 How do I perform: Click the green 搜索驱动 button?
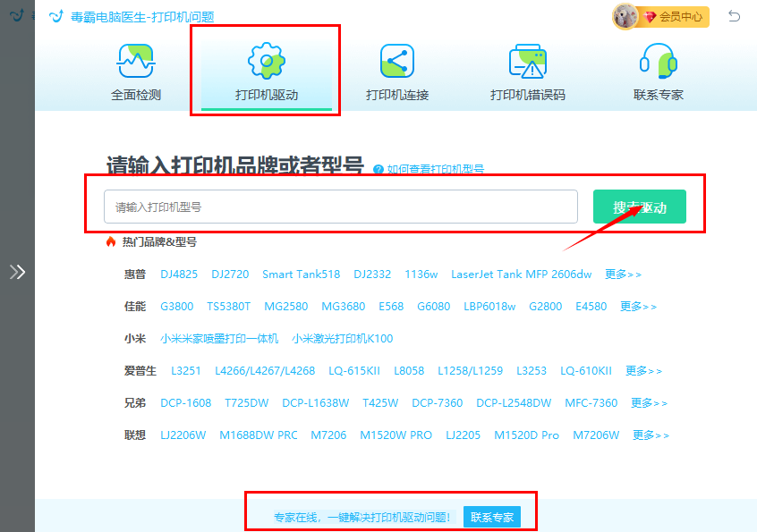coord(640,207)
